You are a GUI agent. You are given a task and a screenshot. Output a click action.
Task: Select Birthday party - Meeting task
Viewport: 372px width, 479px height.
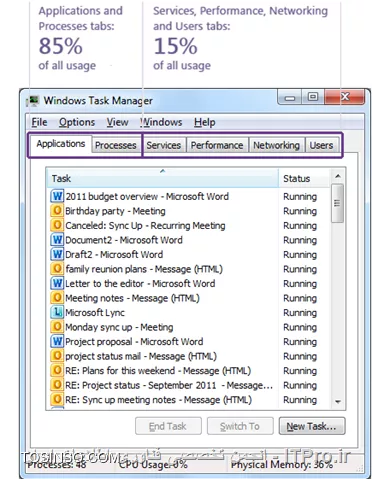[115, 211]
